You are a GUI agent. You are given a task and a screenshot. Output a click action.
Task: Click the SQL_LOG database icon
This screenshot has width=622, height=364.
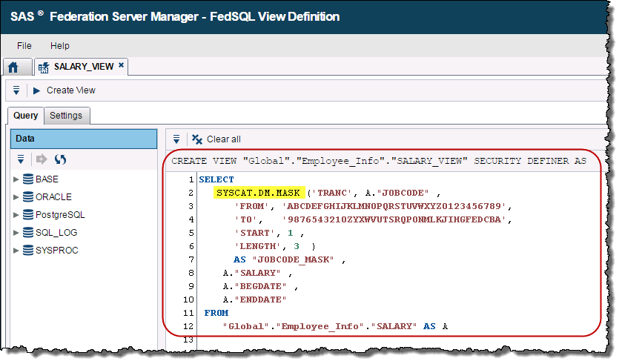click(28, 233)
